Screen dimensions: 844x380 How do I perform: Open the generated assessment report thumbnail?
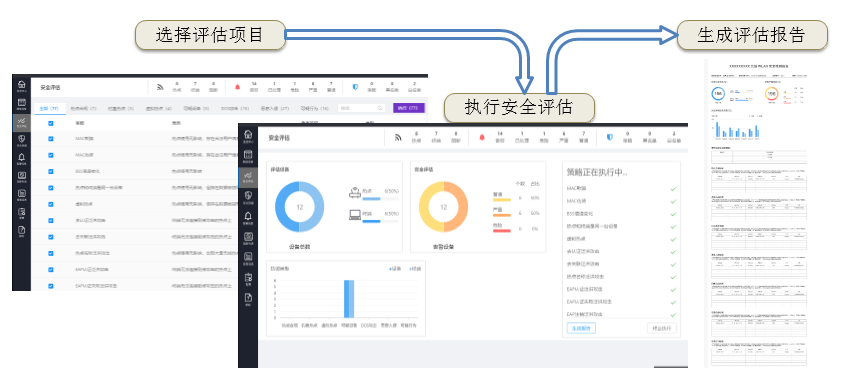click(x=758, y=214)
